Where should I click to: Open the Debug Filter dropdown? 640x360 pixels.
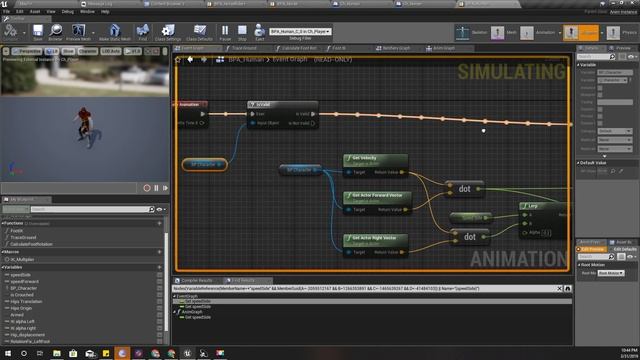pos(300,31)
